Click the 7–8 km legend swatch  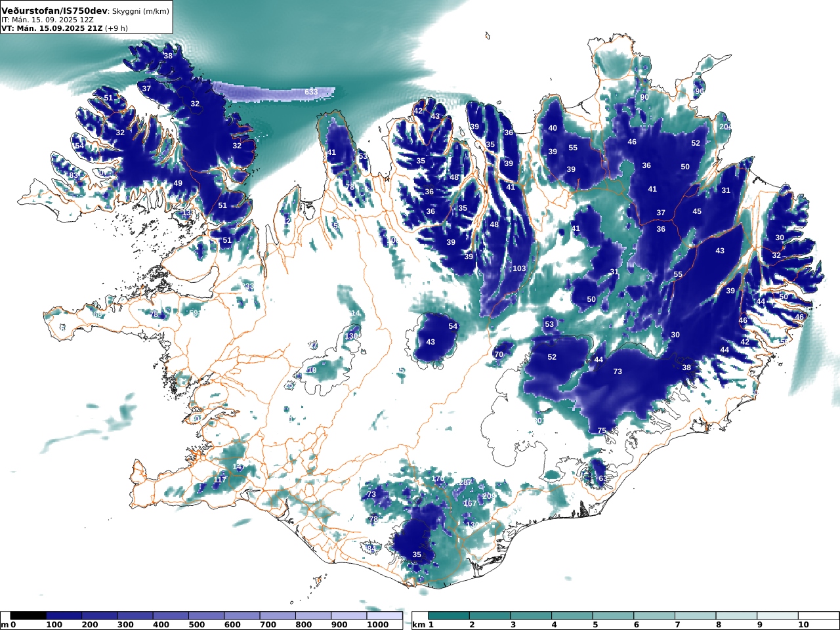point(696,616)
